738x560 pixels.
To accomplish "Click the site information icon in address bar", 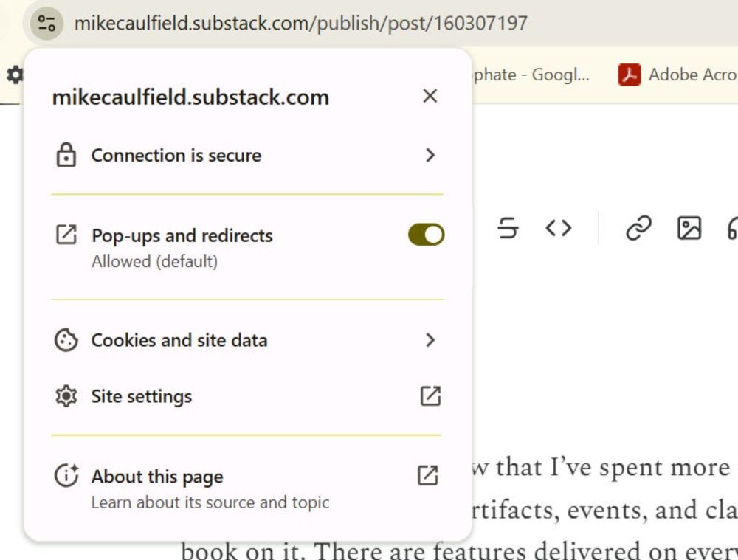I will click(x=46, y=23).
